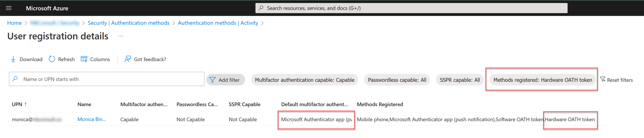
Task: Go to the Home breadcrumb
Action: [x=14, y=23]
